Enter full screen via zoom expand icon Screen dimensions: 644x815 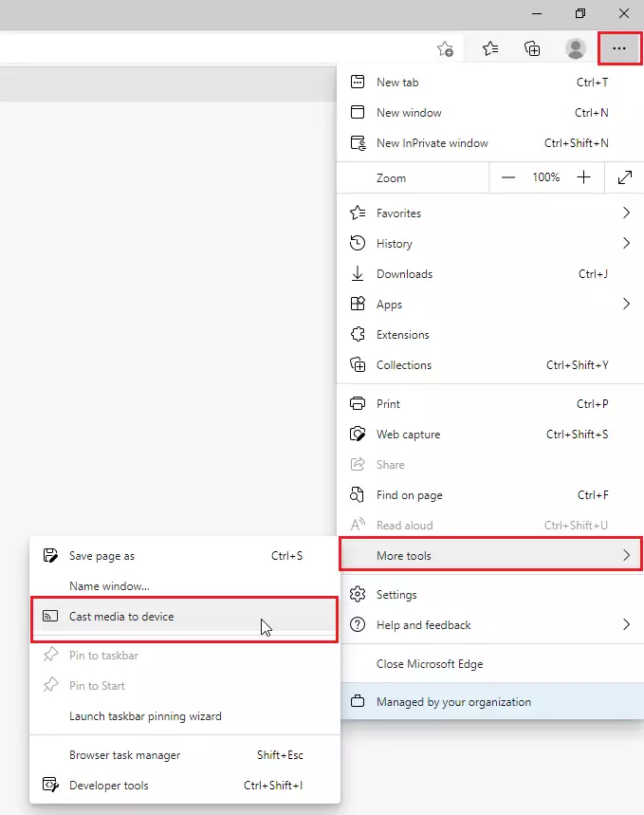point(625,177)
